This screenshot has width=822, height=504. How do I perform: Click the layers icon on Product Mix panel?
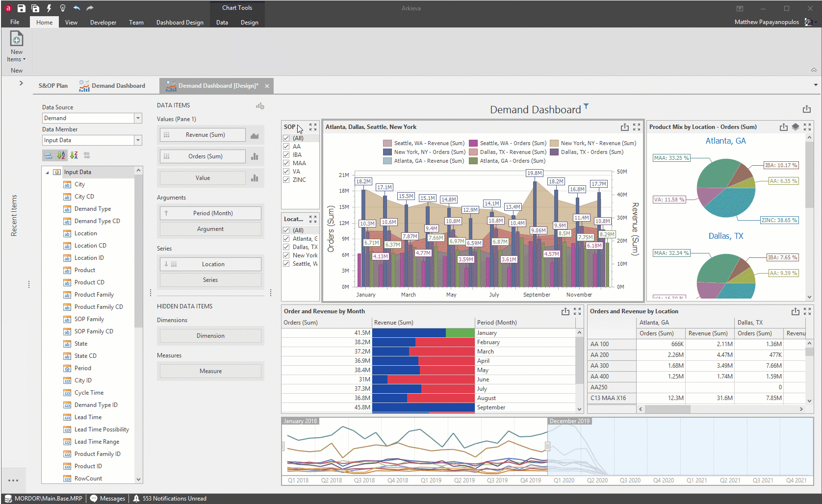pos(796,127)
